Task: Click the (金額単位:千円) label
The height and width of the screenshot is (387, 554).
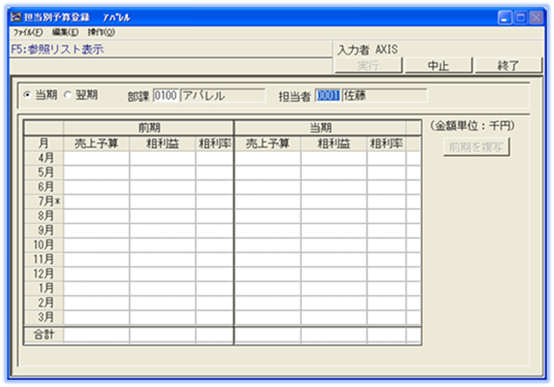Action: click(473, 126)
